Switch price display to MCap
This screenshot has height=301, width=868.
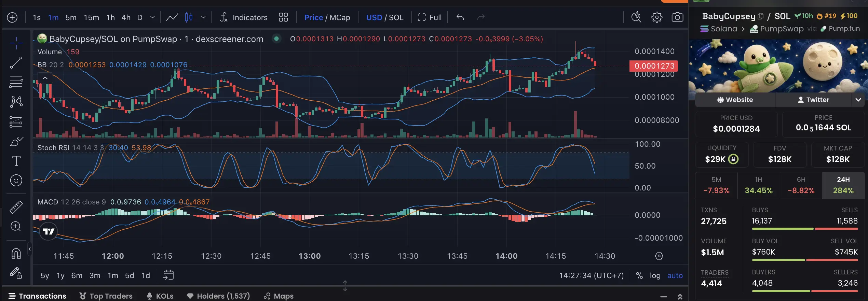tap(340, 17)
